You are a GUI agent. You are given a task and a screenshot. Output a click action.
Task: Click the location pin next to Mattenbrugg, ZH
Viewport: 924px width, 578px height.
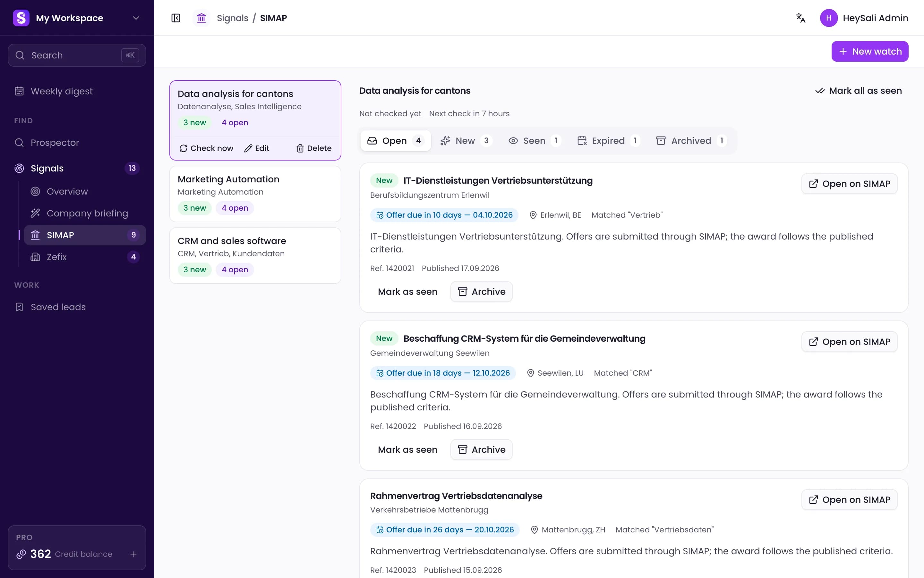pos(535,530)
